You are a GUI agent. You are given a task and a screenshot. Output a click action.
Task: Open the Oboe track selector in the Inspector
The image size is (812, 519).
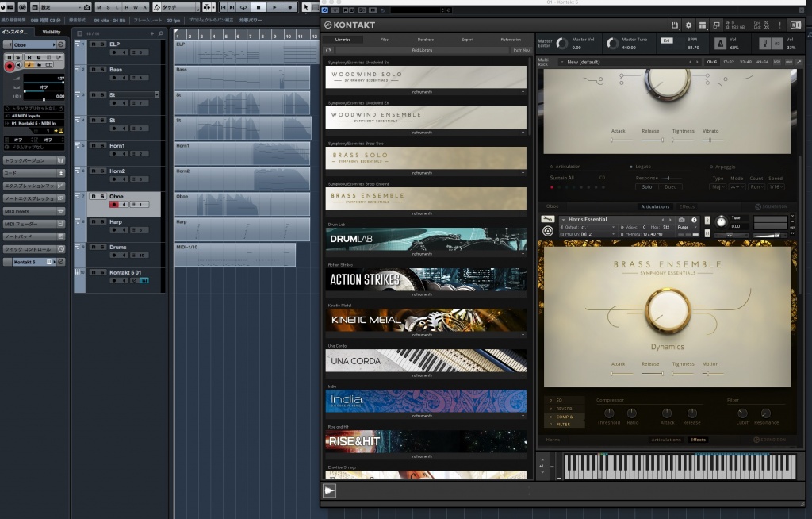[x=33, y=44]
